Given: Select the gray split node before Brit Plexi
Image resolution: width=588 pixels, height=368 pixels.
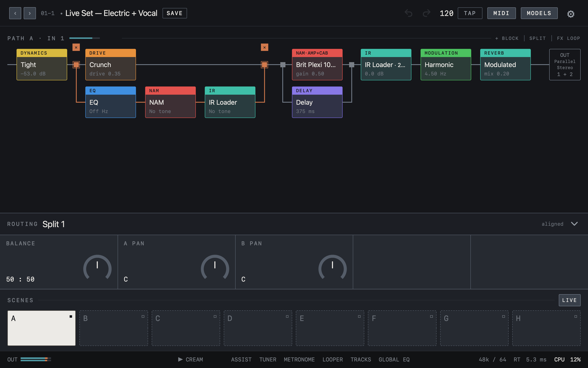Looking at the screenshot, I should coord(283,64).
